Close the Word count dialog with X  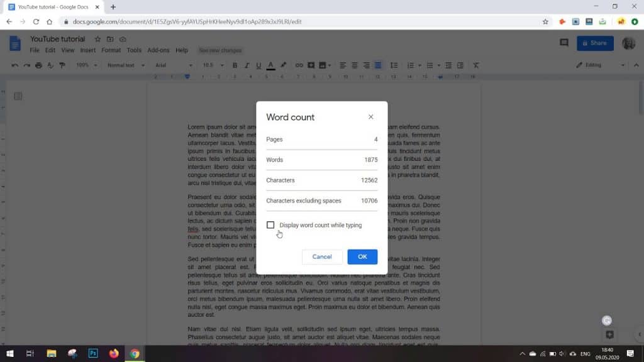(x=370, y=117)
